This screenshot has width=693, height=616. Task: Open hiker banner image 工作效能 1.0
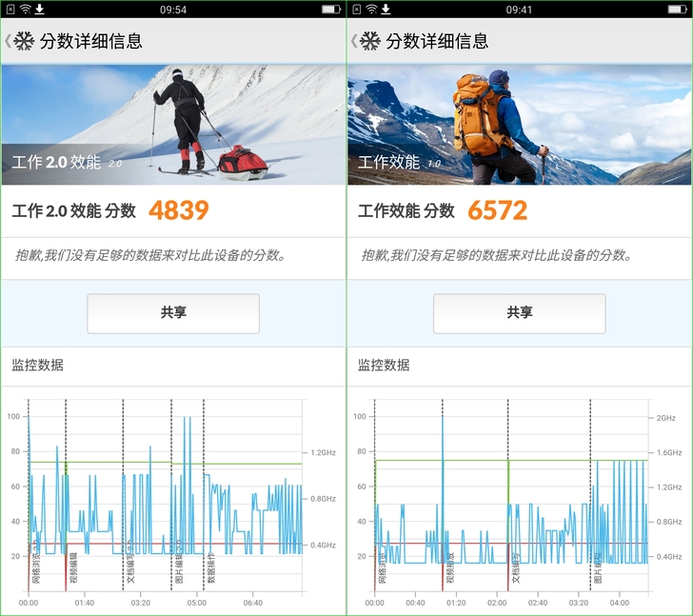520,125
